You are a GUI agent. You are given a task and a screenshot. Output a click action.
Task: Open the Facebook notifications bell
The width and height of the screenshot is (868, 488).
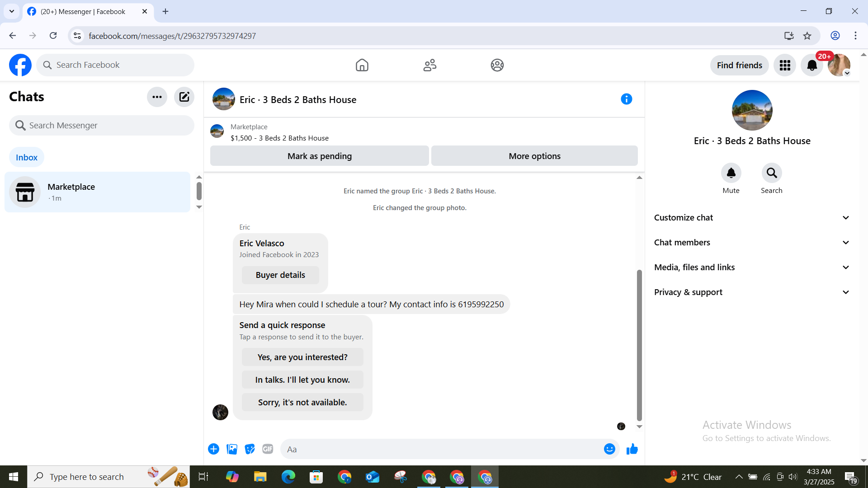coord(811,66)
